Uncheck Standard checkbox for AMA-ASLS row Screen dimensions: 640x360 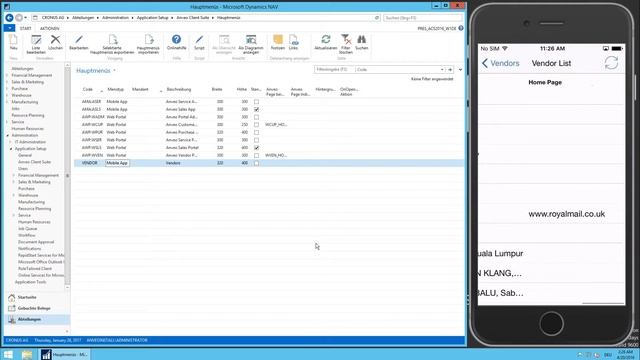point(256,109)
